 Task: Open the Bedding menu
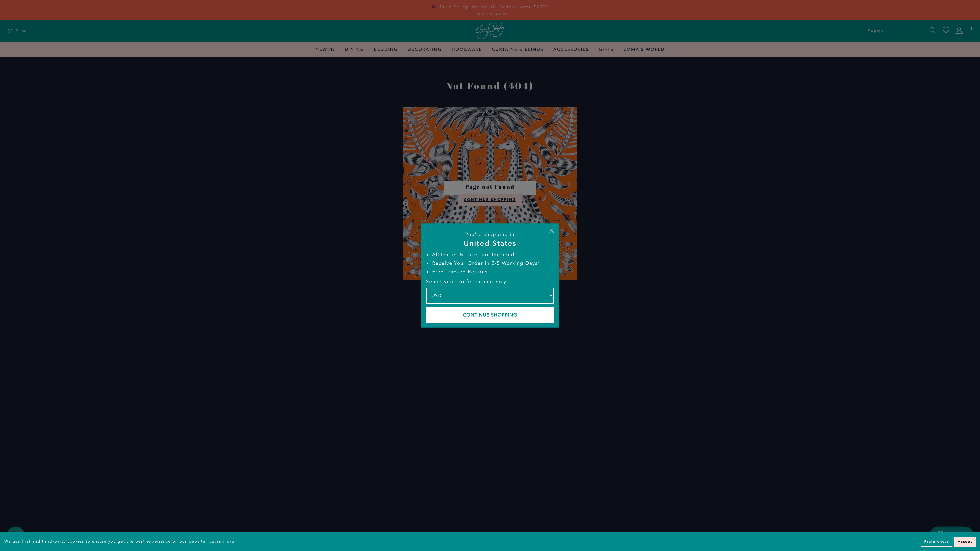385,49
